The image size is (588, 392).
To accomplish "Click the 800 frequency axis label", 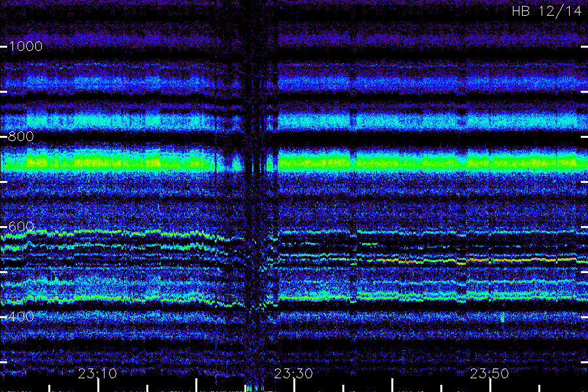I will [21, 137].
